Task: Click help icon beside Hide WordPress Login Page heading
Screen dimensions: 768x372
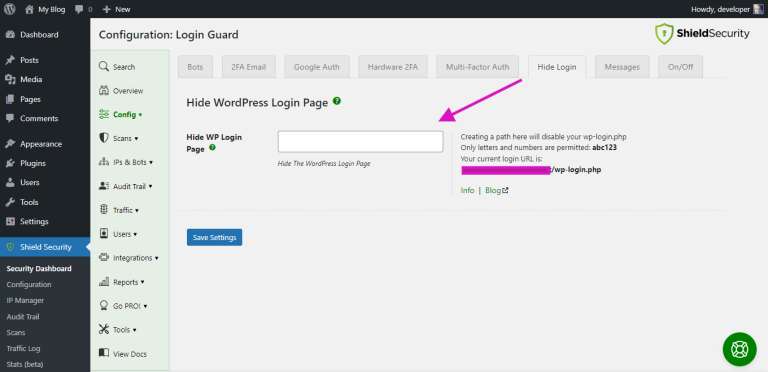Action: (337, 101)
